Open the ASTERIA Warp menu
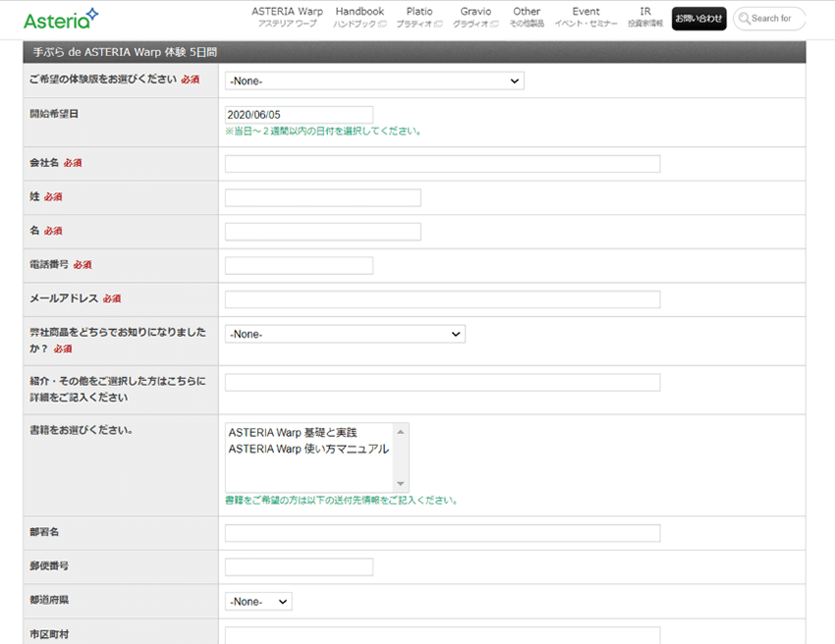The height and width of the screenshot is (644, 835). coord(287,17)
